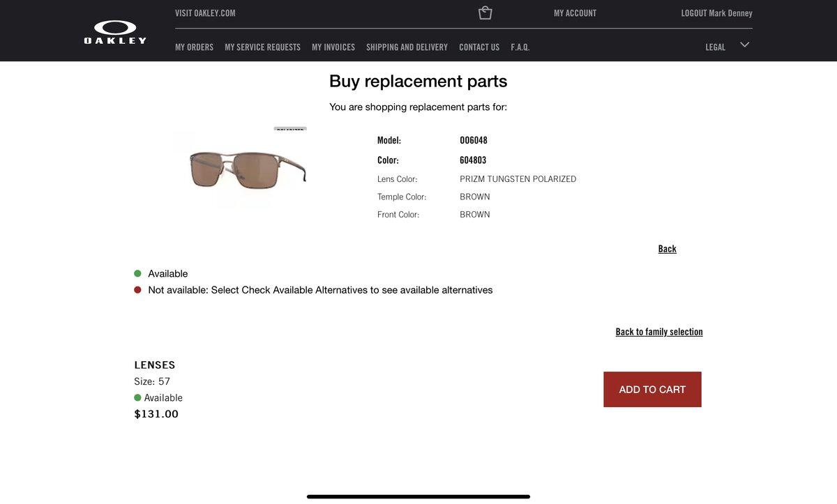Go back to family selection

click(659, 332)
